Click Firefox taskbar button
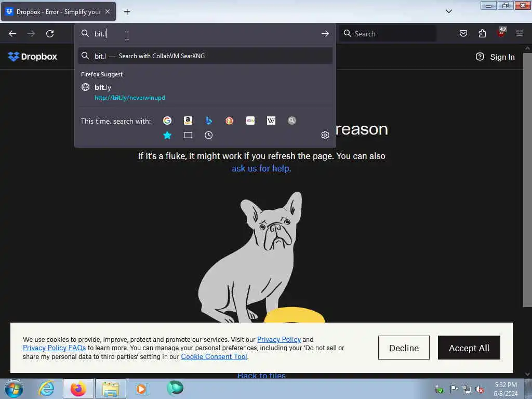This screenshot has width=532, height=399. (78, 389)
